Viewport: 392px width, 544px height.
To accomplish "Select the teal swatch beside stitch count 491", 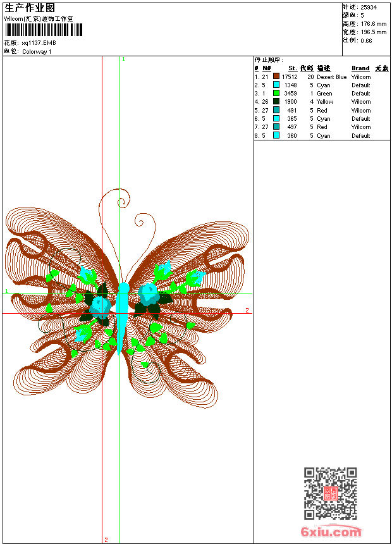I will click(x=276, y=110).
